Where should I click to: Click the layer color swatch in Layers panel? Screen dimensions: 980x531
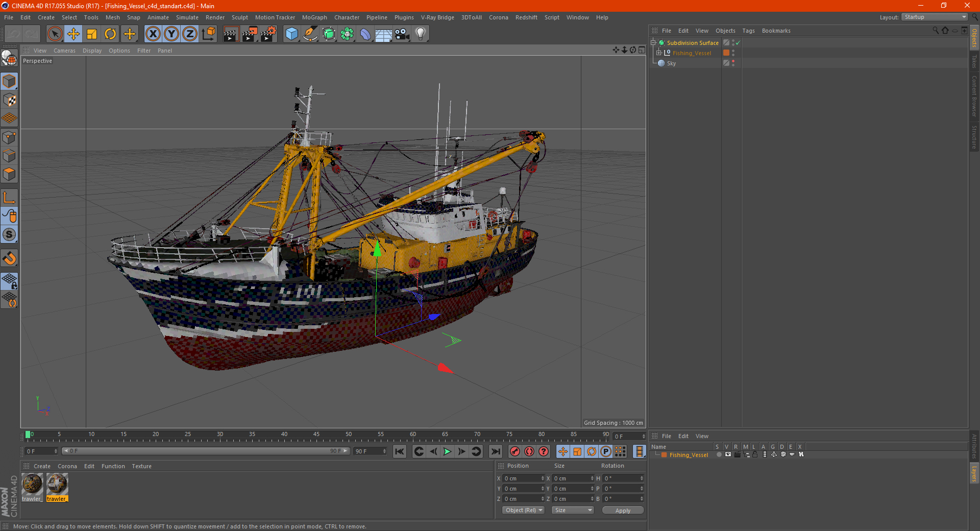664,455
